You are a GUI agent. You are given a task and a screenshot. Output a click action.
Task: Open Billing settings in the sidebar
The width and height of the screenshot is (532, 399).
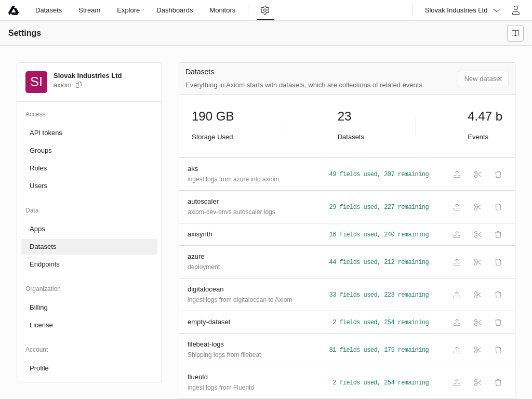tap(38, 307)
